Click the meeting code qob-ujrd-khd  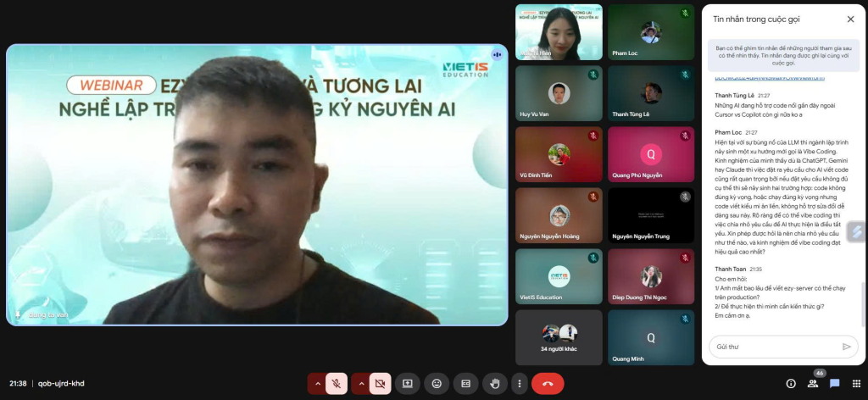coord(61,383)
